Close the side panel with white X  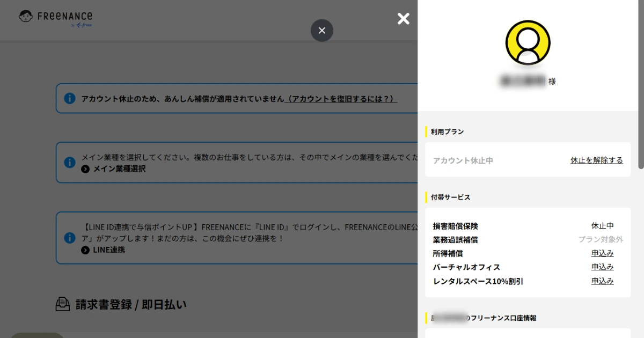(x=404, y=19)
